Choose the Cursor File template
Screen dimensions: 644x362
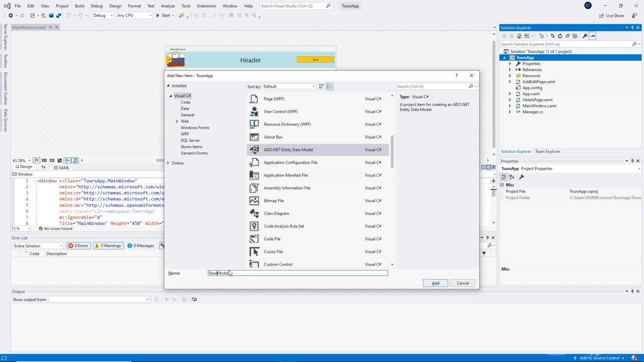pyautogui.click(x=318, y=252)
